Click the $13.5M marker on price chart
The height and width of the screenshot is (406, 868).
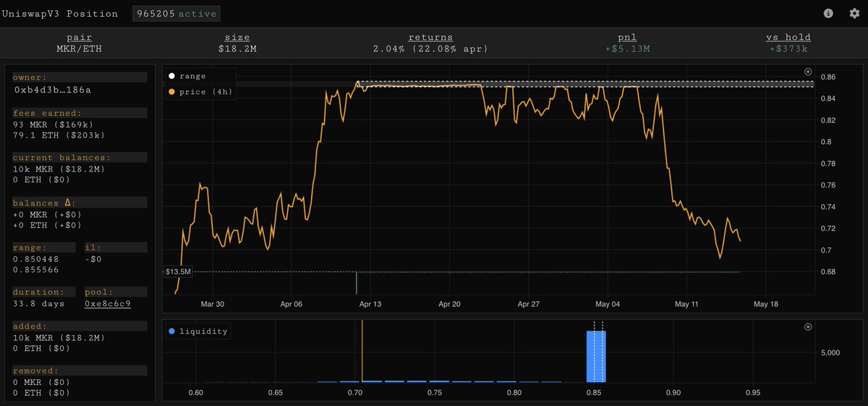pos(178,271)
